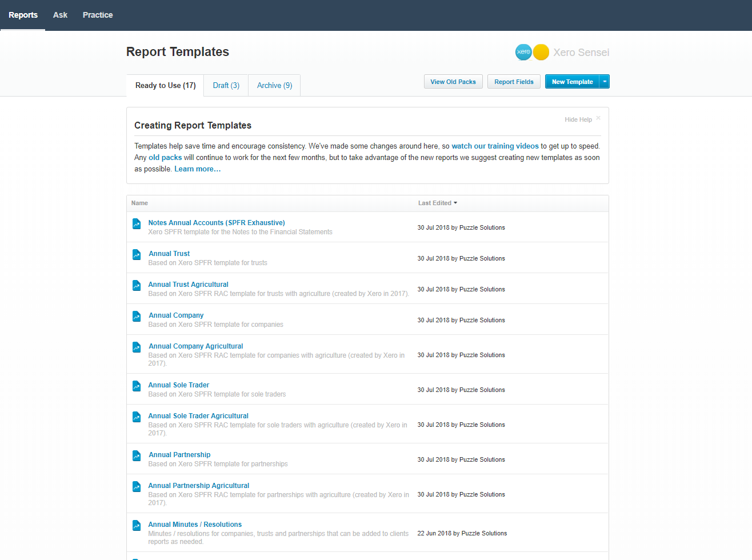
Task: Click the icon next to Annual Minutes / Resolutions
Action: tap(136, 525)
